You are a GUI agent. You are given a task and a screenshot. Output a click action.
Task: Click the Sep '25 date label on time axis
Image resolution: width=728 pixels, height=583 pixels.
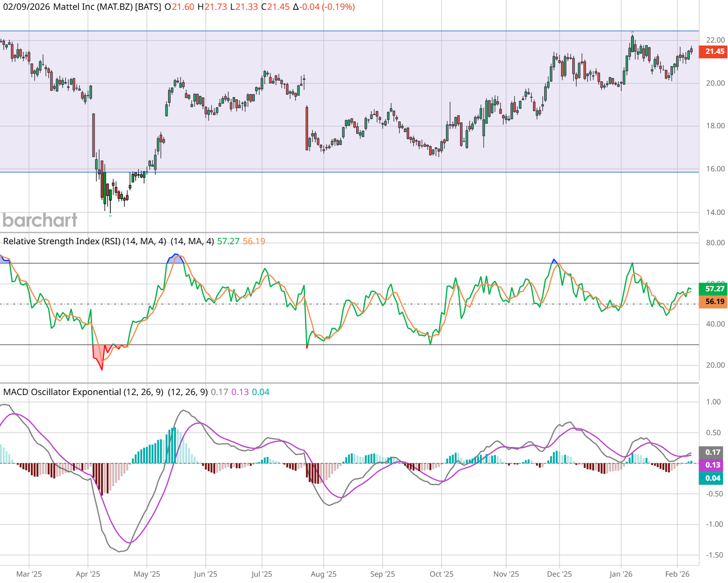pos(383,574)
